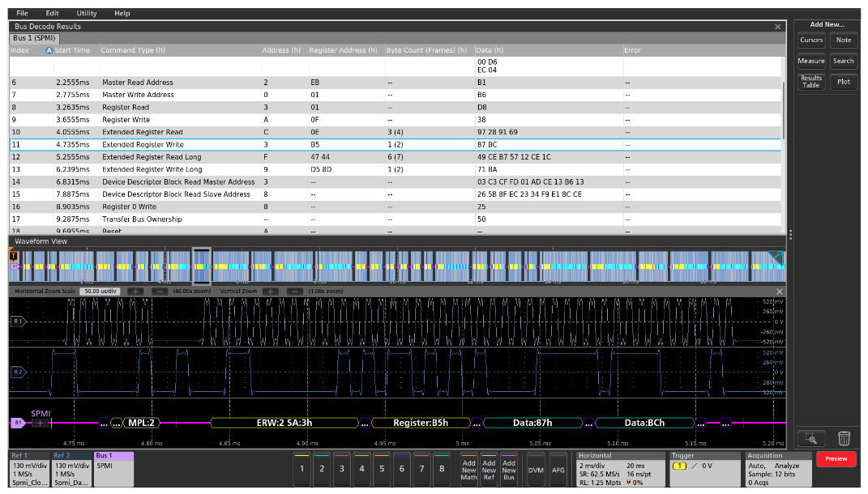Open the Search tool
Screen dimensions: 868x494
[x=844, y=60]
